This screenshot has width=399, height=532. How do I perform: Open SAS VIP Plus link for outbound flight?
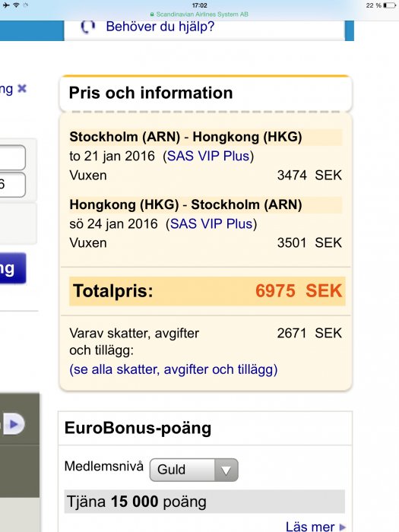208,156
